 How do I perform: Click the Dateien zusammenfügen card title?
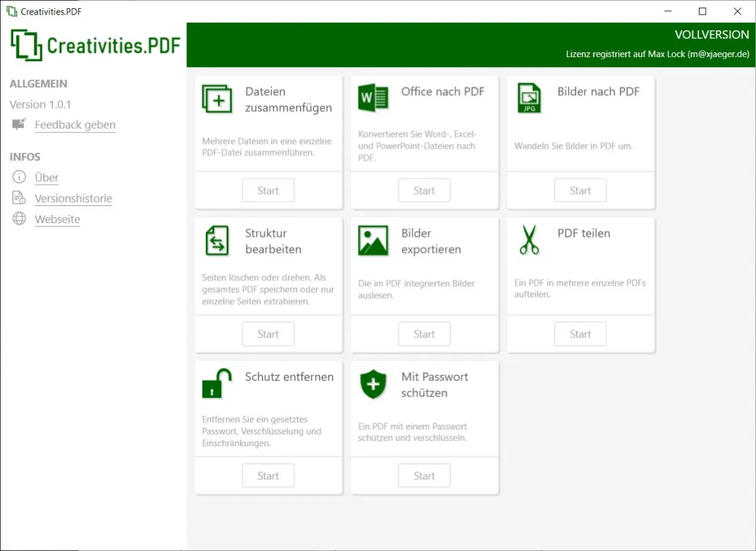coord(288,99)
